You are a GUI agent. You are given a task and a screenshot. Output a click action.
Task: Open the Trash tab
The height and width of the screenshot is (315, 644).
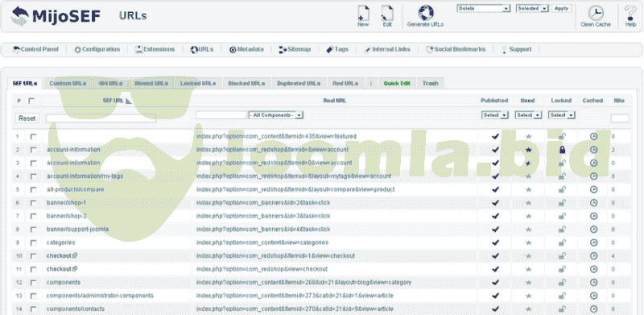(x=430, y=84)
